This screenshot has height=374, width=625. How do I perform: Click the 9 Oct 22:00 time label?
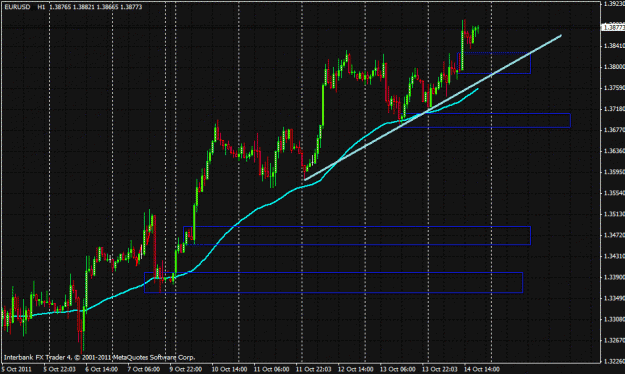(185, 369)
